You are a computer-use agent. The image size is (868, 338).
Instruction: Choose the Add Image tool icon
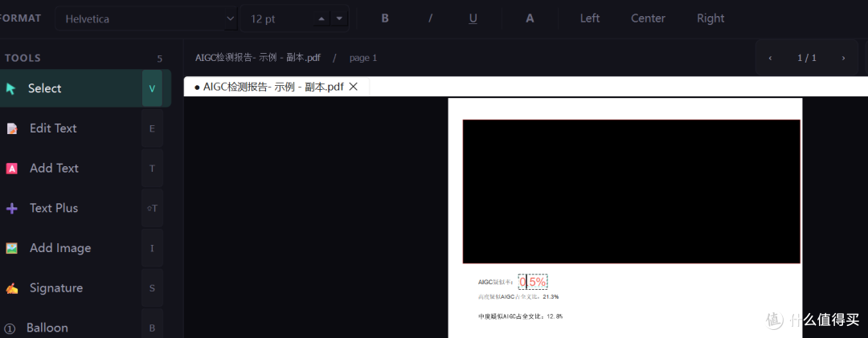[x=11, y=248]
